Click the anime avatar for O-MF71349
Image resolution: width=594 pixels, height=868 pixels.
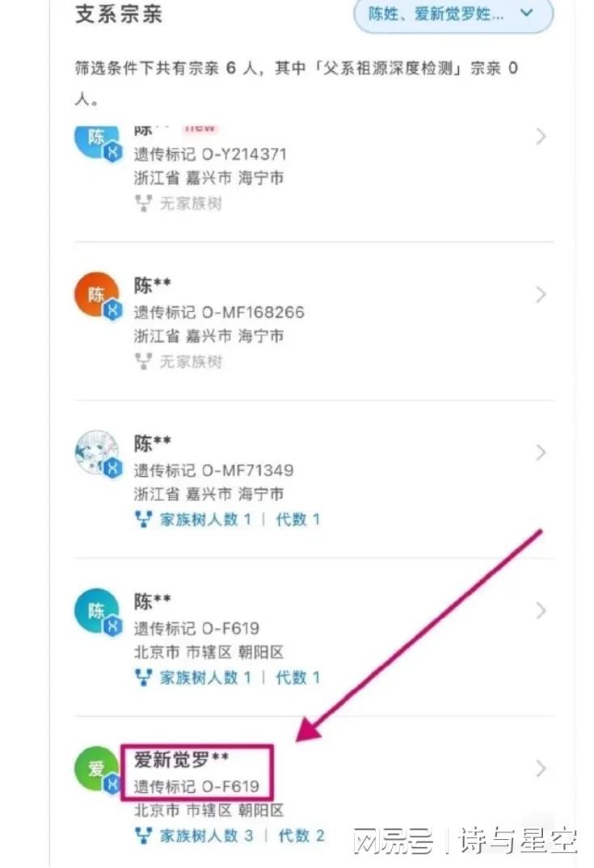[x=96, y=453]
